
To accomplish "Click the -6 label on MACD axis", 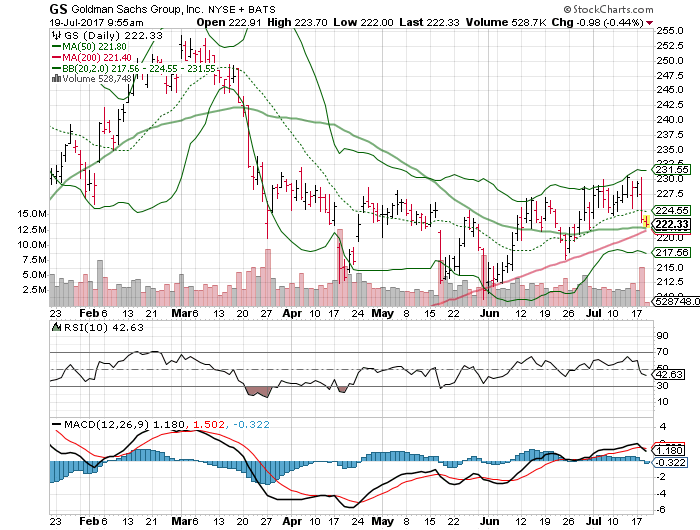I will [661, 510].
